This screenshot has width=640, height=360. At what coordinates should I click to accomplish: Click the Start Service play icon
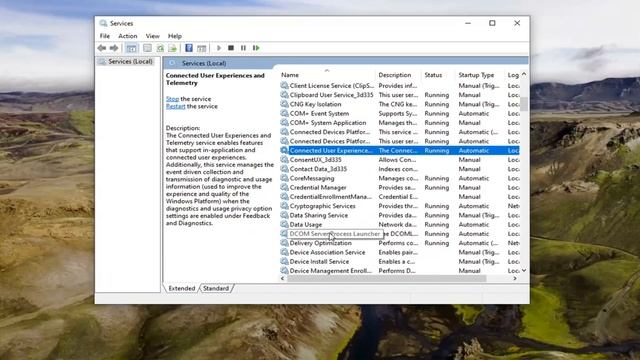point(219,48)
